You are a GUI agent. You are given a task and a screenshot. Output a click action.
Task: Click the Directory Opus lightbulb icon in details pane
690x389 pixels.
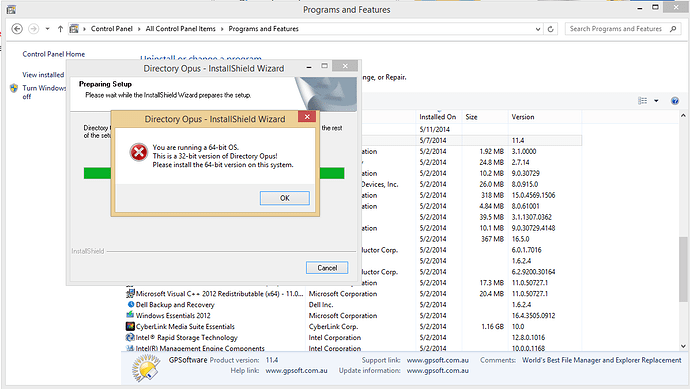point(146,367)
